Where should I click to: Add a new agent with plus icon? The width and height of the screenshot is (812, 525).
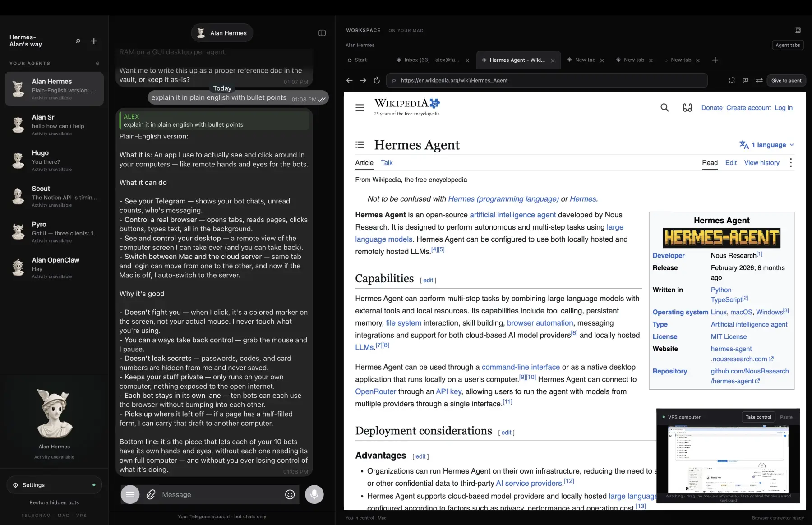tap(94, 41)
